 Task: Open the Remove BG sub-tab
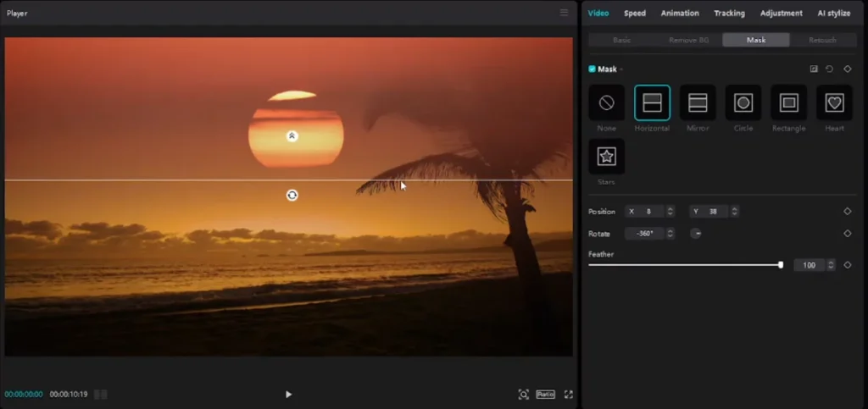point(688,40)
